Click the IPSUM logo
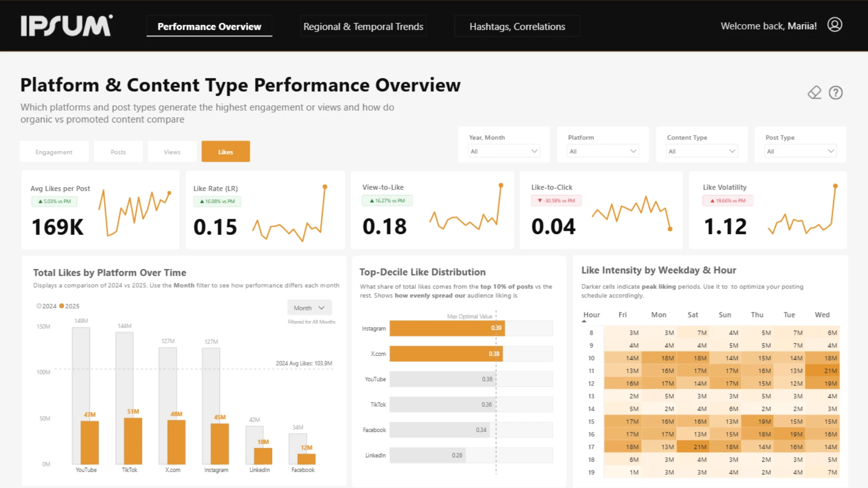868x488 pixels. (66, 26)
